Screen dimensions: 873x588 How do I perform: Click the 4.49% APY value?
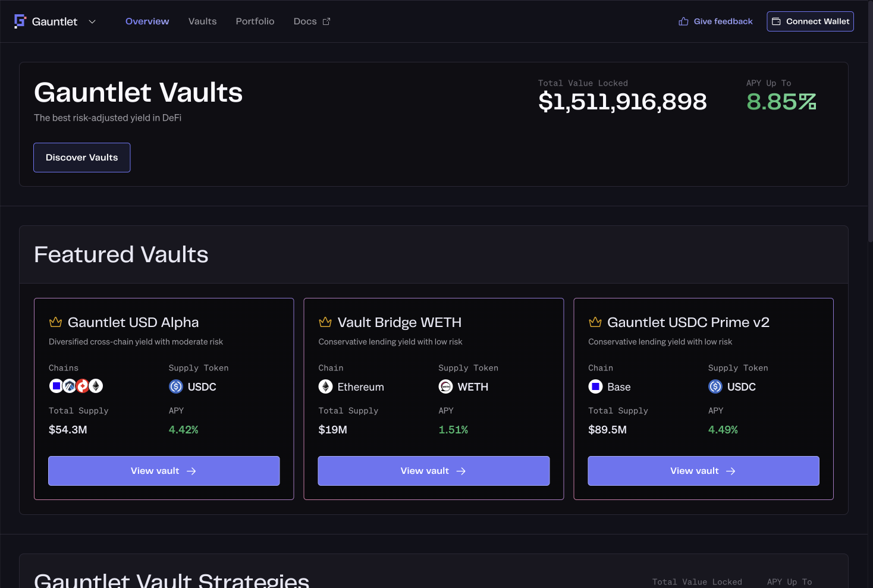click(x=723, y=430)
